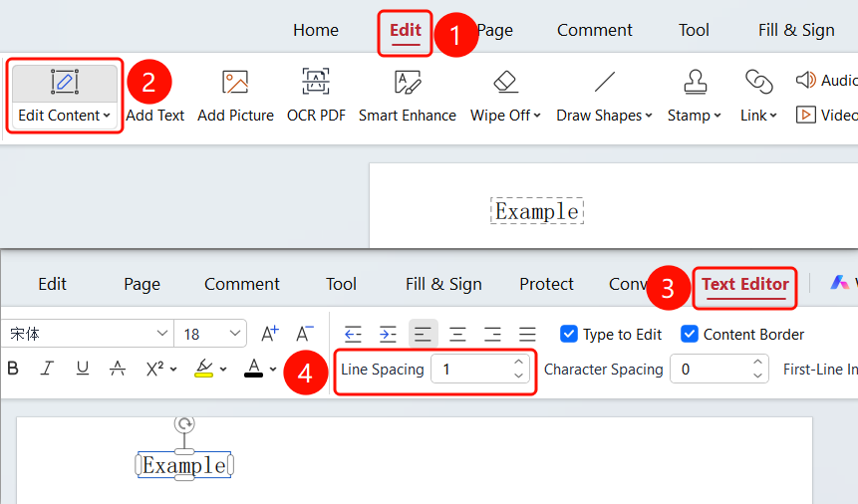Decrease Line Spacing with down arrow

(x=519, y=376)
